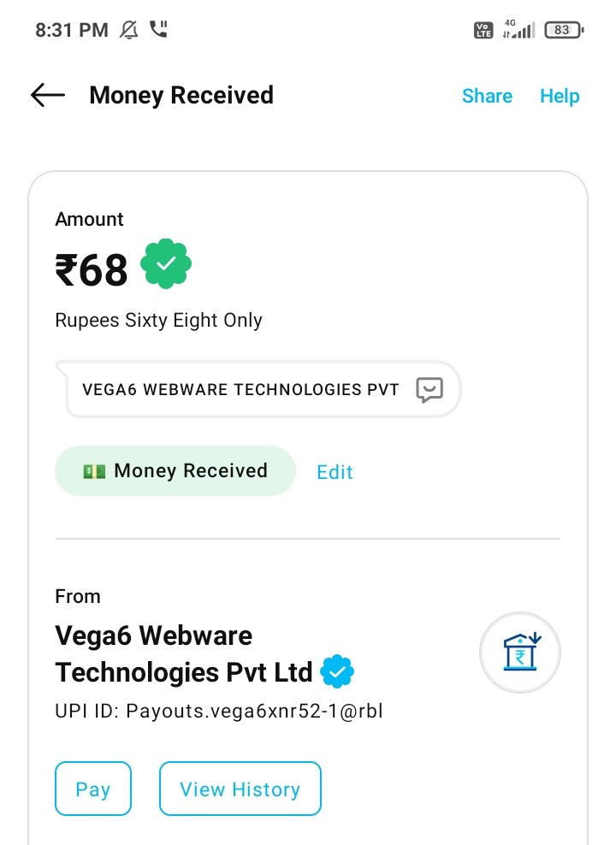Screen dimensions: 616x845
Task: Tap the blue verified badge beside Pvt Ltd
Action: (337, 672)
